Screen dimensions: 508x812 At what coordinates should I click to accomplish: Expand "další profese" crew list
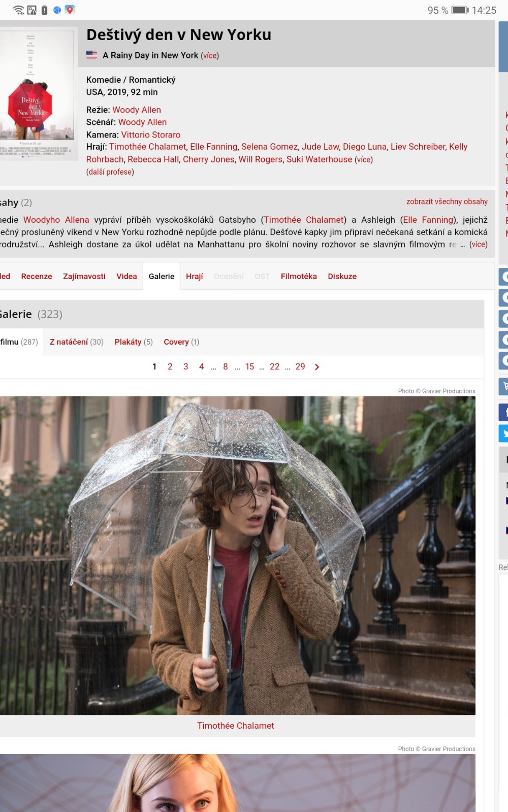[x=110, y=172]
